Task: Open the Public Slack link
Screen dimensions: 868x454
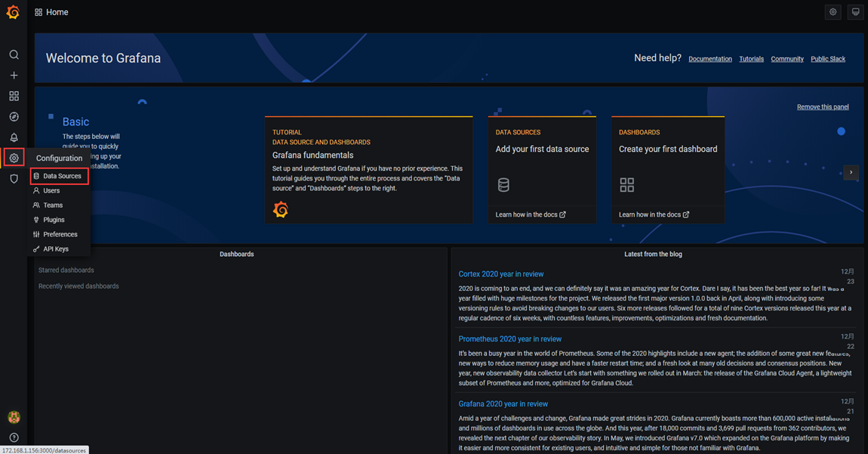Action: pyautogui.click(x=828, y=59)
